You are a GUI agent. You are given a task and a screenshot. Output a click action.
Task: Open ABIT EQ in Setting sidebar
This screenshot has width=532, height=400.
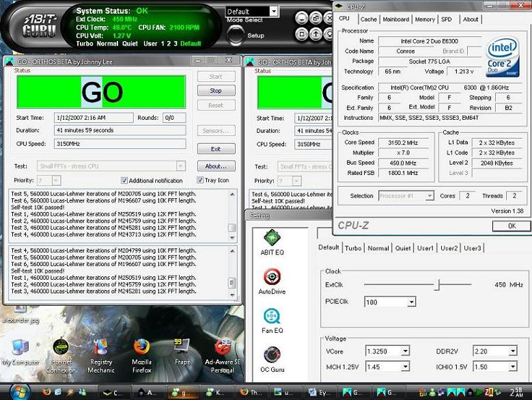pos(272,242)
